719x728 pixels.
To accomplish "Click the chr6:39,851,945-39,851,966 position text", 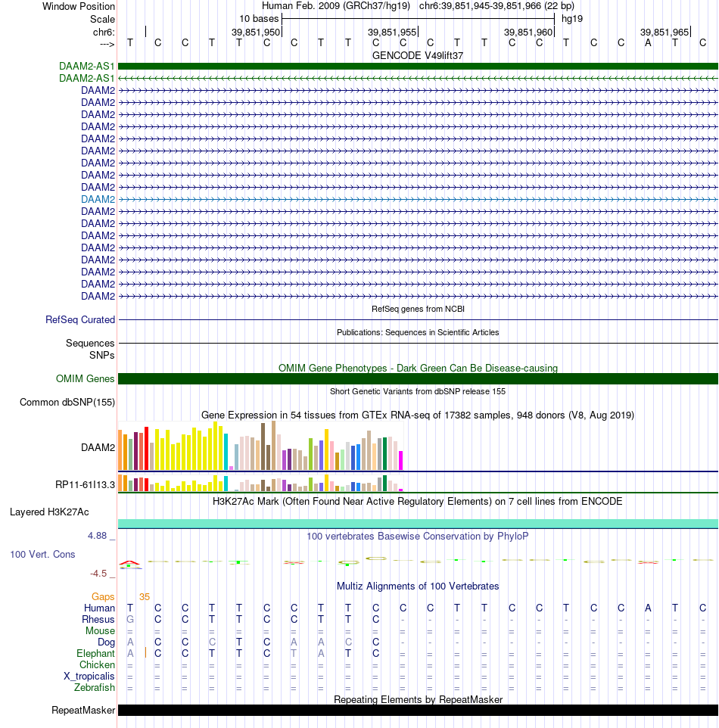I will pyautogui.click(x=496, y=6).
